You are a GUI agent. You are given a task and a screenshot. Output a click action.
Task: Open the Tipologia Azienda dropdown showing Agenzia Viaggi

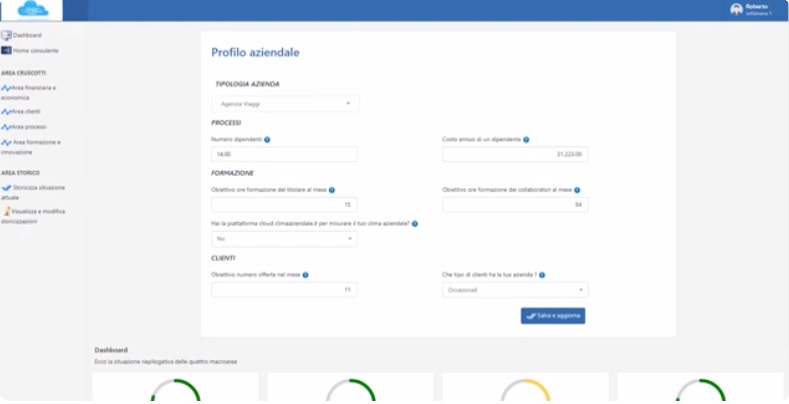pyautogui.click(x=285, y=103)
